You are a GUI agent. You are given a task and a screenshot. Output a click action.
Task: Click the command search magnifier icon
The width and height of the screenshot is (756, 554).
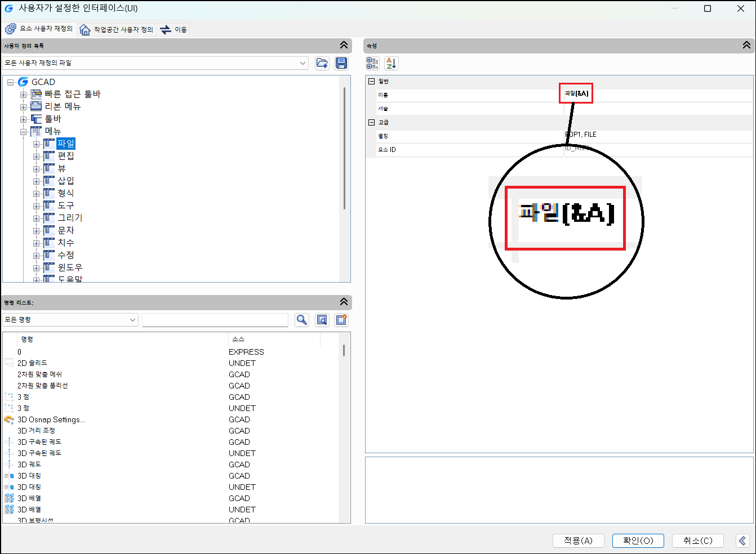point(302,320)
